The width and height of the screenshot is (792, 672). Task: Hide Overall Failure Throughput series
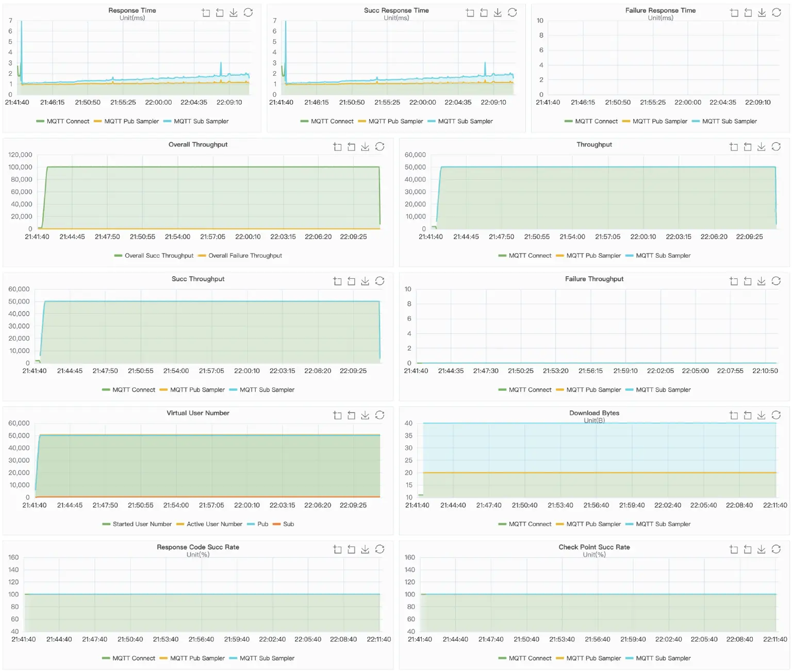245,256
